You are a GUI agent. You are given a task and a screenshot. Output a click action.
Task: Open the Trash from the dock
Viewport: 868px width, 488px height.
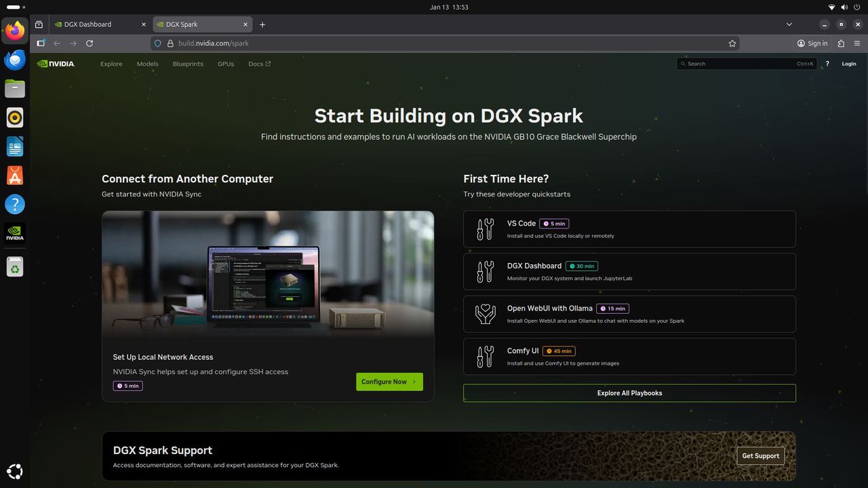[15, 267]
